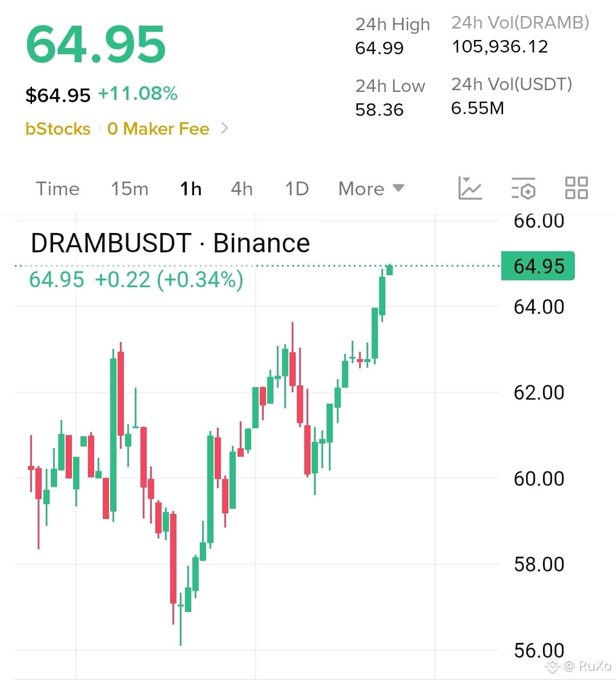The width and height of the screenshot is (616, 680).
Task: Switch to the 4h interval
Action: click(x=242, y=188)
